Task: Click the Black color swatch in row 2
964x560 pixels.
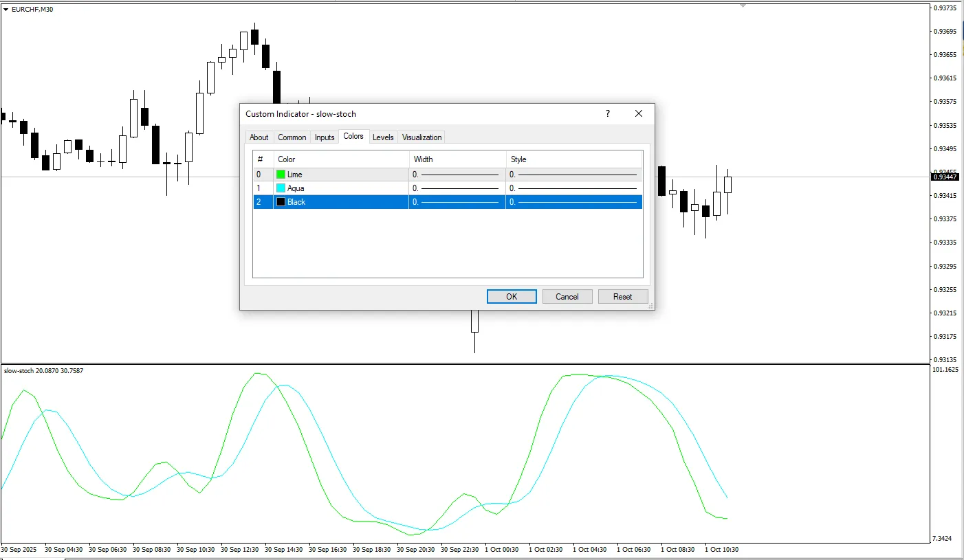Action: pyautogui.click(x=281, y=202)
